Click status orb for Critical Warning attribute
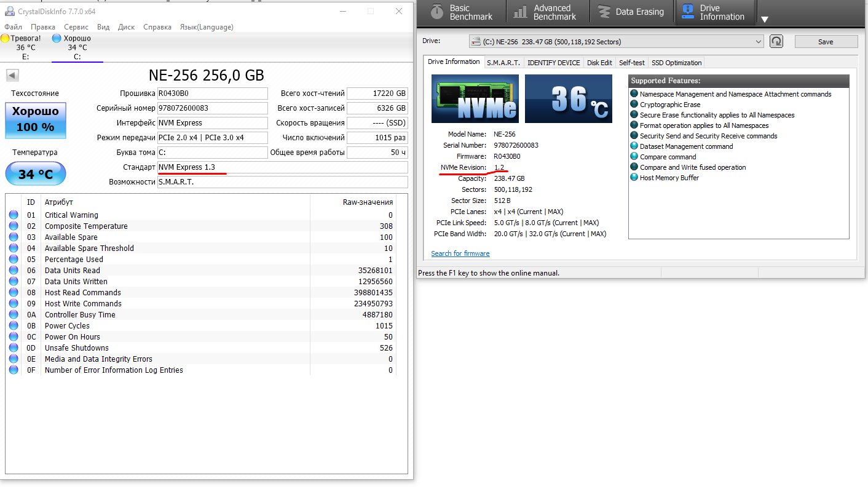The image size is (868, 489). click(x=14, y=215)
